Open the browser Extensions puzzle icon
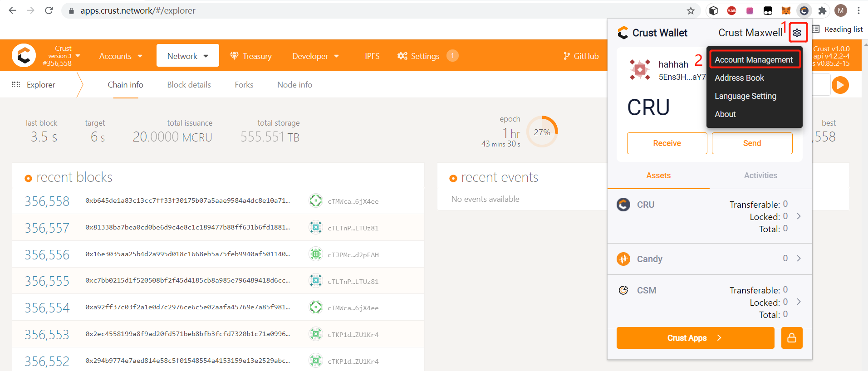Screen dimensions: 868x371 tap(822, 10)
